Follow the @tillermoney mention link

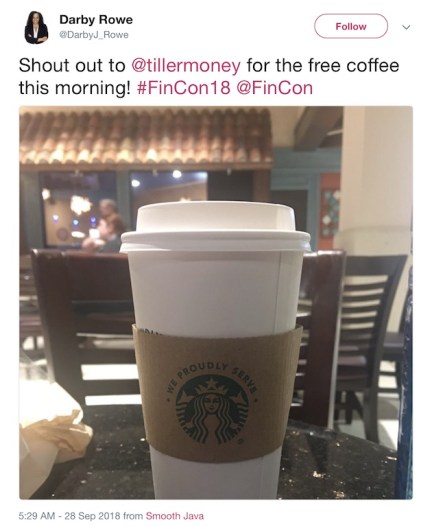click(x=186, y=66)
